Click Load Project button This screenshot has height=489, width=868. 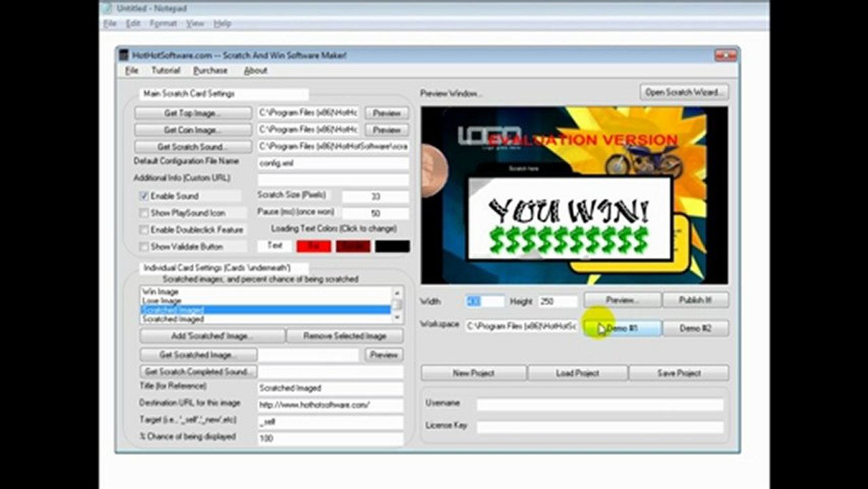pyautogui.click(x=578, y=373)
